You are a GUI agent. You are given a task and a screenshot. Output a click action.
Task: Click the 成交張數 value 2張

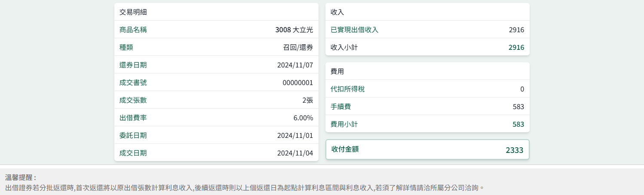(x=307, y=101)
